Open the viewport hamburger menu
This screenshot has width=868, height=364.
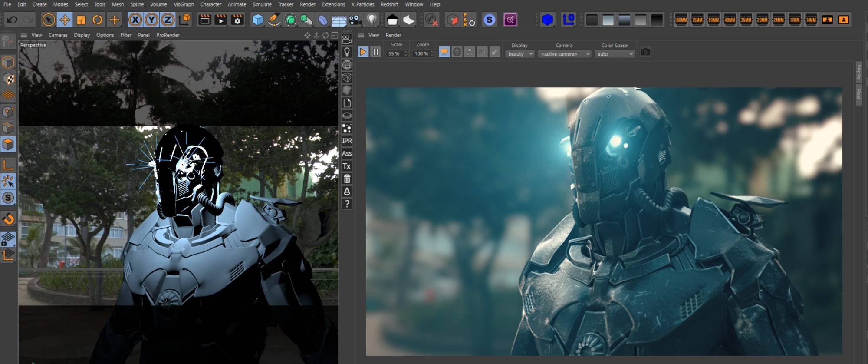[x=24, y=35]
